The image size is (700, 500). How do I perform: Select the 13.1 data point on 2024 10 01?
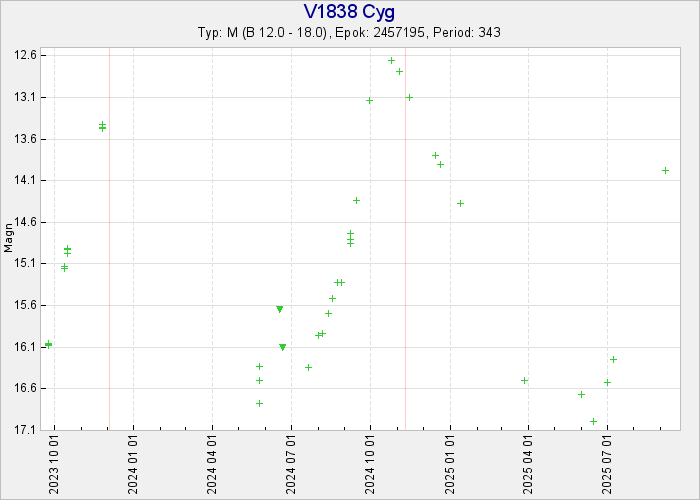coord(369,100)
